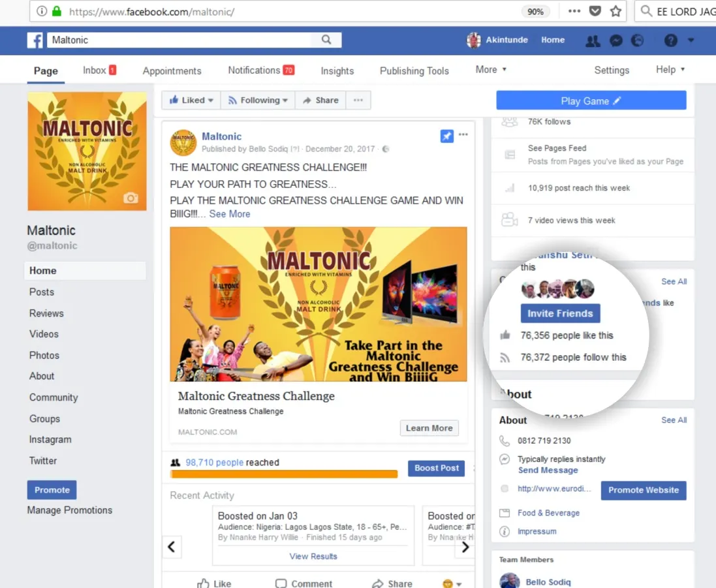
Task: Click the Maltonic Greatness Challenge post image
Action: pos(319,304)
